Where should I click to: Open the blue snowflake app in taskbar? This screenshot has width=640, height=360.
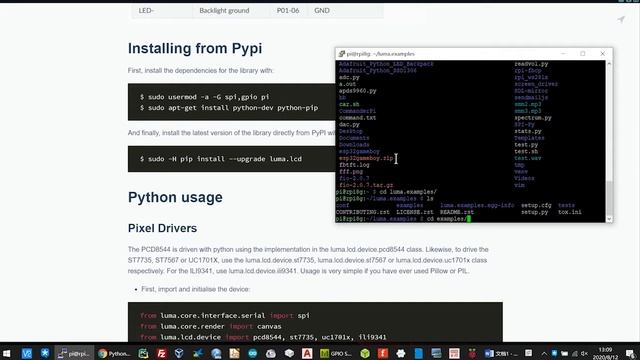[x=45, y=353]
